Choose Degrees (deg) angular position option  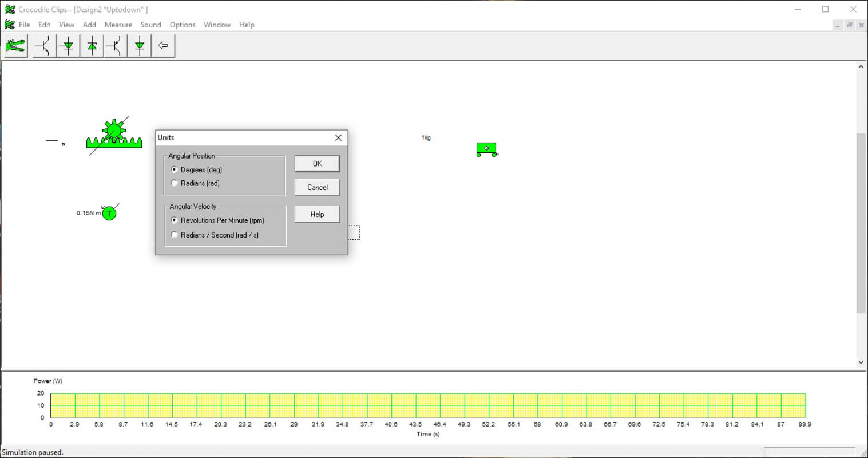175,170
